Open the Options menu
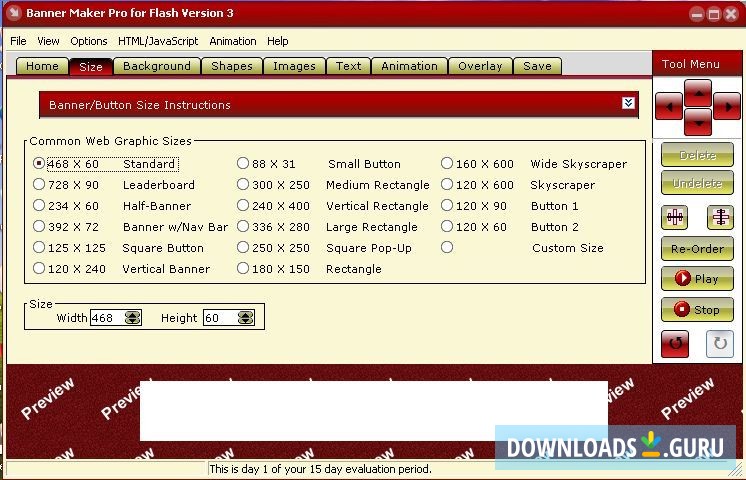The image size is (746, 480). pyautogui.click(x=88, y=41)
